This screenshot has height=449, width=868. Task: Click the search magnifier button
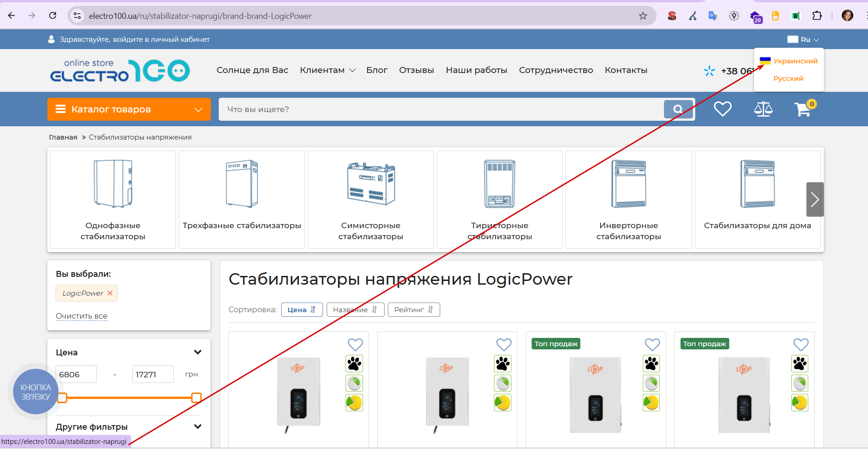tap(678, 109)
